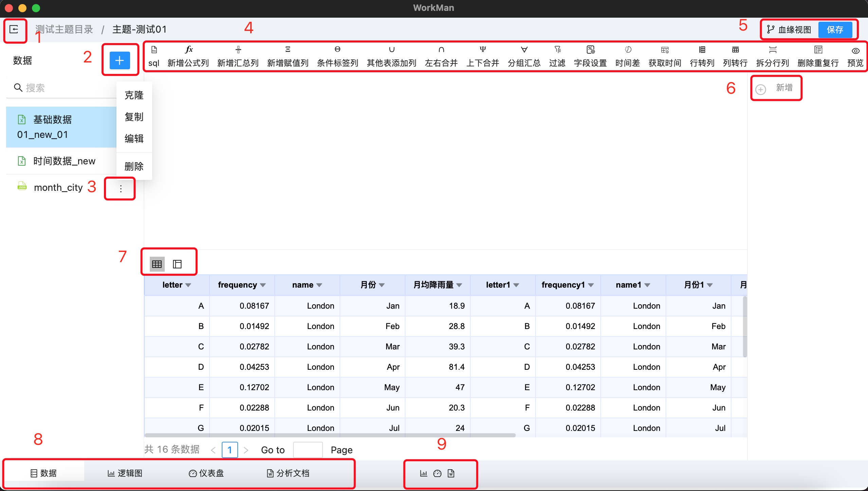Click the table's vertical scrollbar

[745, 327]
